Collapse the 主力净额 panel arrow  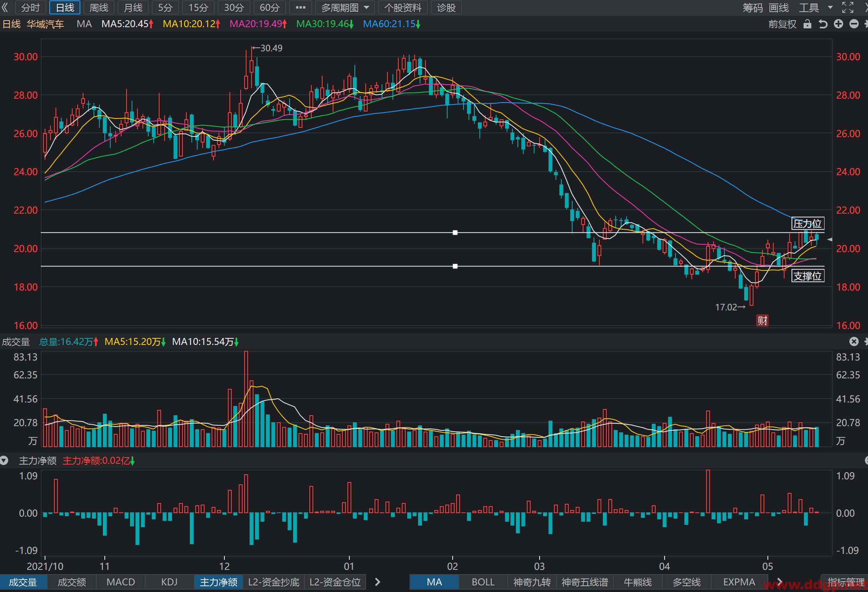point(4,461)
